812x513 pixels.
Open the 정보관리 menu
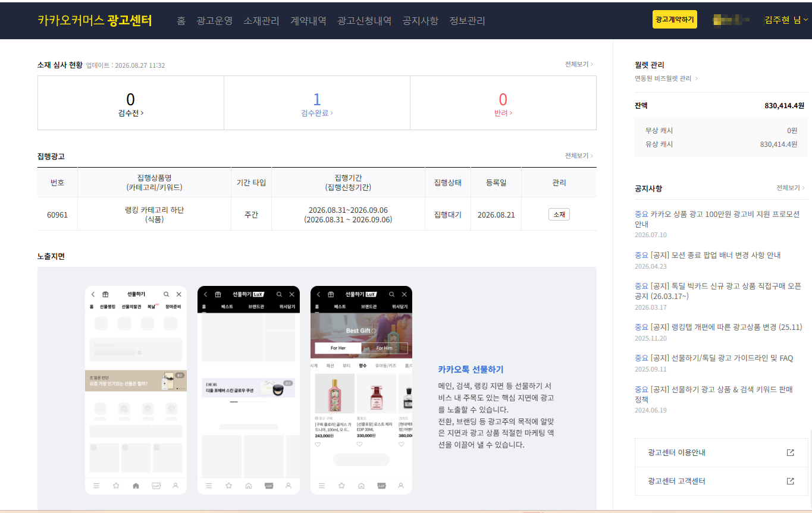[x=467, y=21]
